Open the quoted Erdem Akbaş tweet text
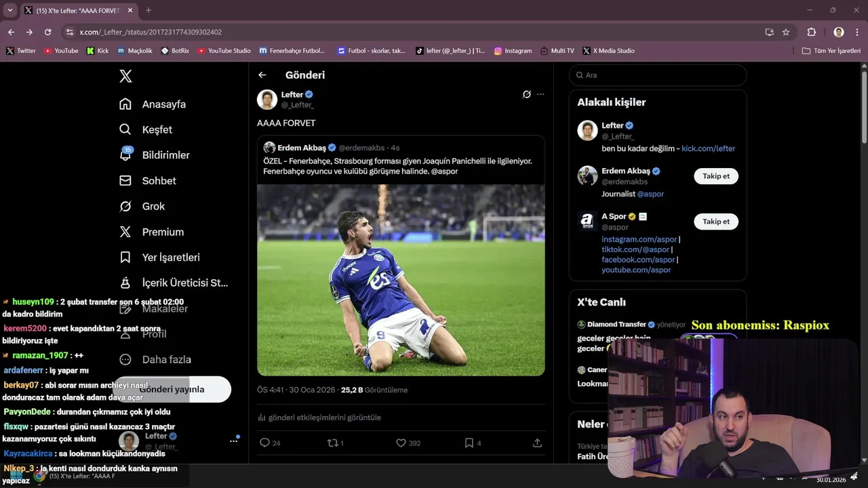The image size is (868, 488). [397, 166]
